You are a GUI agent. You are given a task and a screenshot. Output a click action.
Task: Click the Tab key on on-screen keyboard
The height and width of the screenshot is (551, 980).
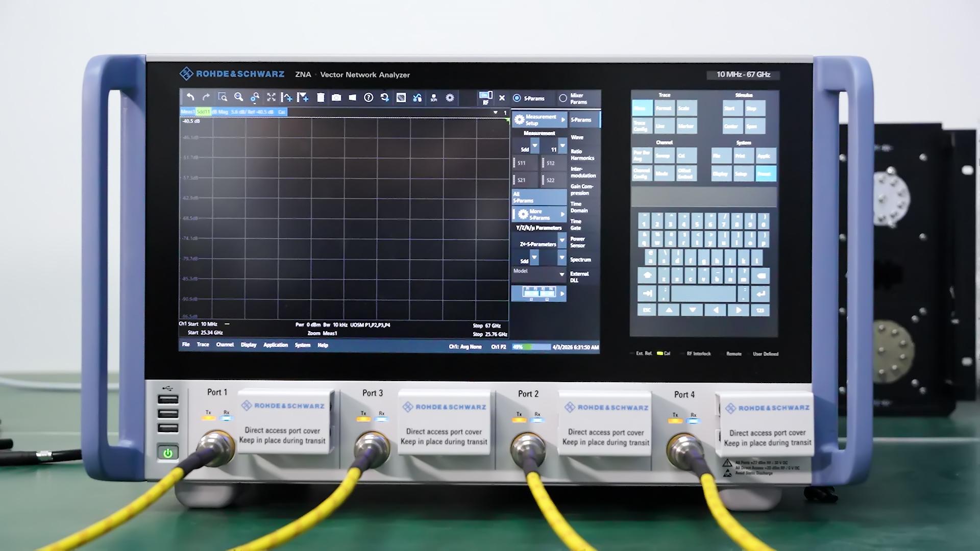click(647, 293)
